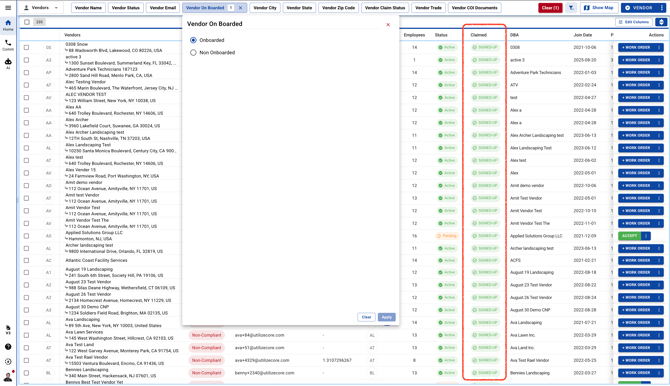Sort by the Status column header
The image size is (670, 386).
pyautogui.click(x=441, y=35)
